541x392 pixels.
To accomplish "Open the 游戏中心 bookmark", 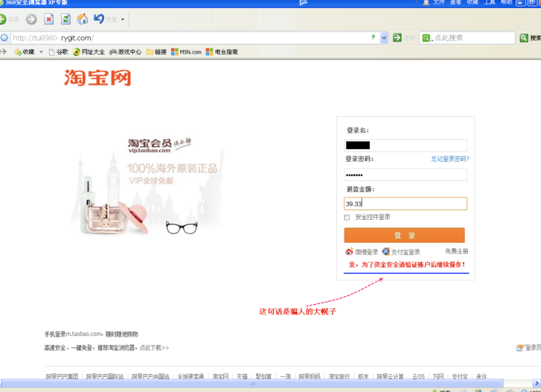I will click(125, 52).
